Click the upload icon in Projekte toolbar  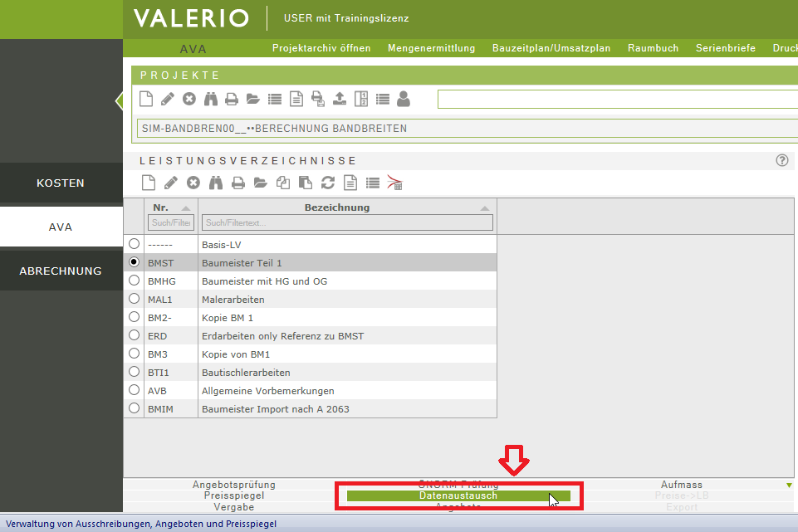339,99
